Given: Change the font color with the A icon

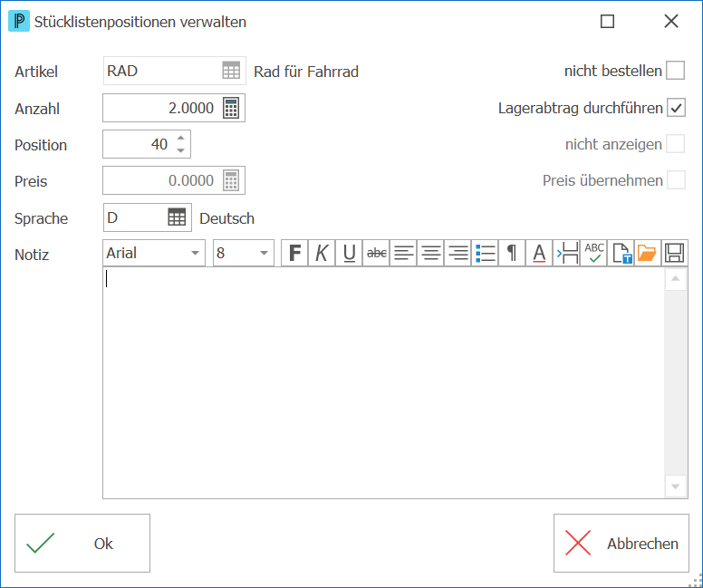Looking at the screenshot, I should 539,253.
